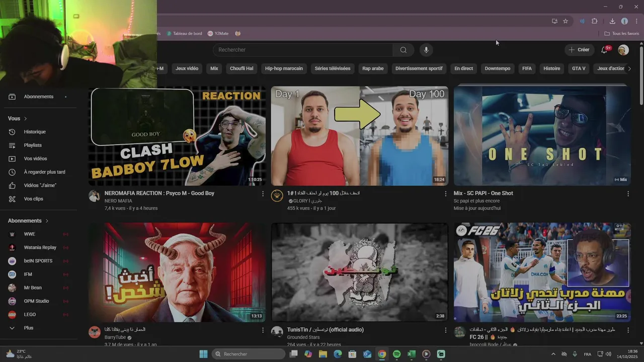Open File Explorer from the taskbar
The image size is (644, 362).
click(323, 354)
